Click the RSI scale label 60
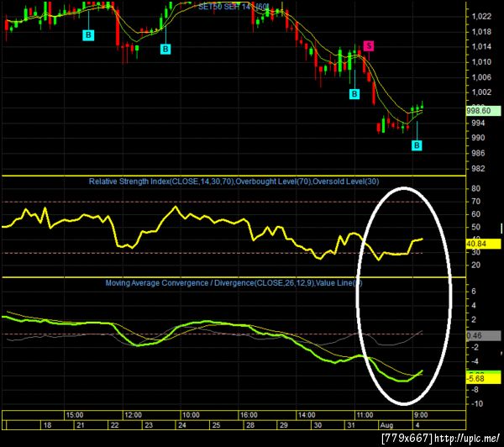Viewport: 504px width, 447px height. pyautogui.click(x=476, y=214)
